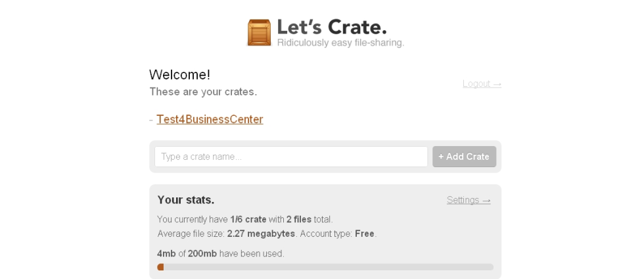The height and width of the screenshot is (279, 644).
Task: Click the "Free" account type value
Action: (365, 234)
